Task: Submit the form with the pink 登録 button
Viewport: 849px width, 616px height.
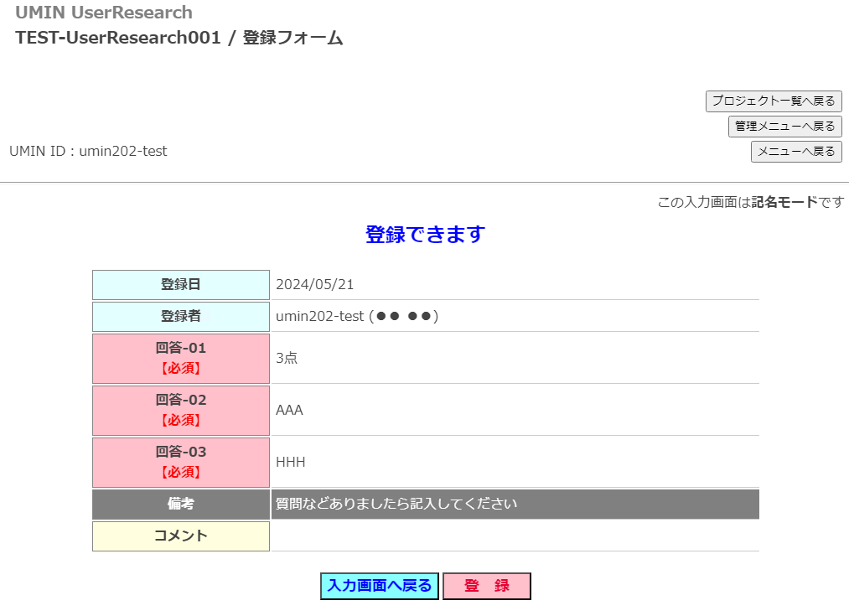Action: (486, 586)
